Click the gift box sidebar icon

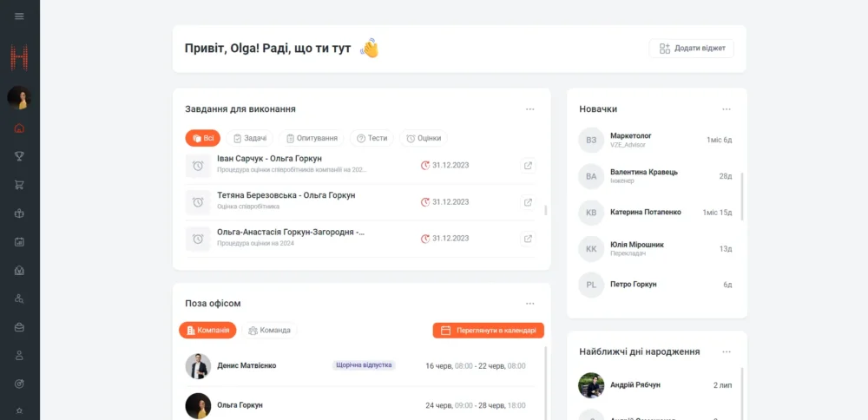pos(19,213)
